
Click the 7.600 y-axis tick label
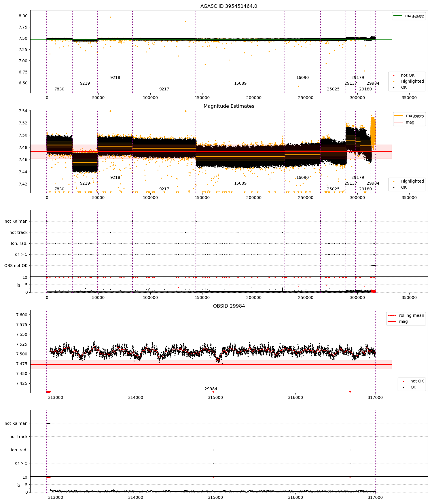coord(22,315)
